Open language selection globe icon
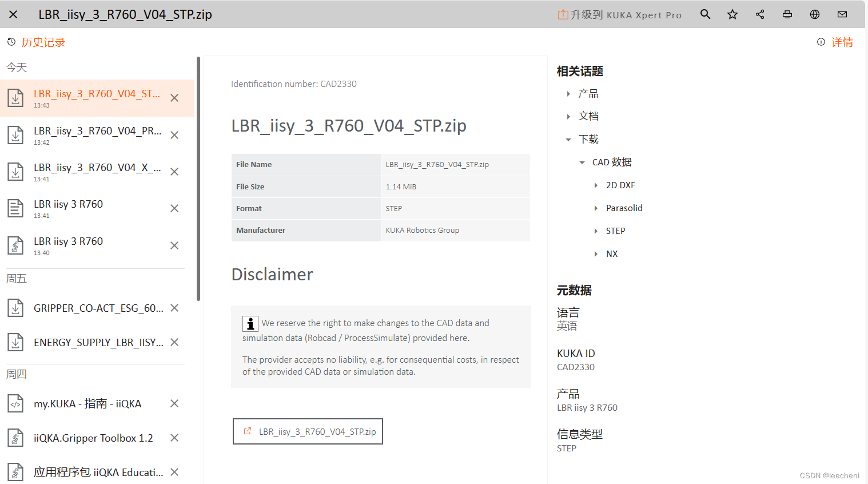868x484 pixels. pyautogui.click(x=815, y=14)
